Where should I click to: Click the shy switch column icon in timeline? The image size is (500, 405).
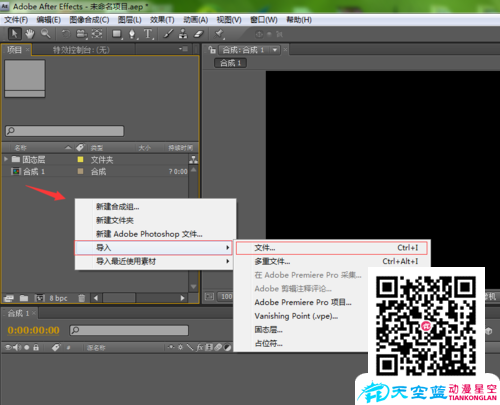click(171, 348)
